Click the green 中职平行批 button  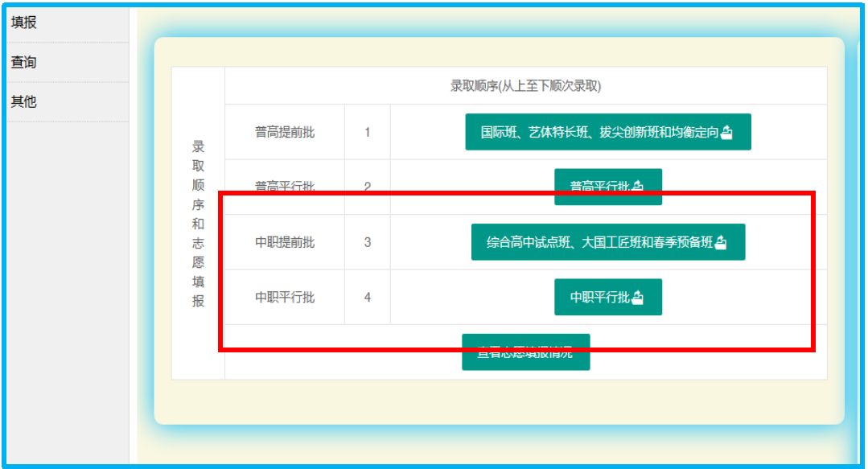point(599,297)
